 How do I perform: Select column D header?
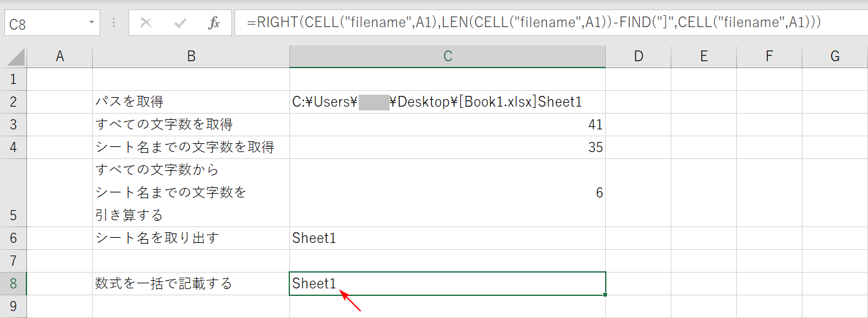click(638, 57)
